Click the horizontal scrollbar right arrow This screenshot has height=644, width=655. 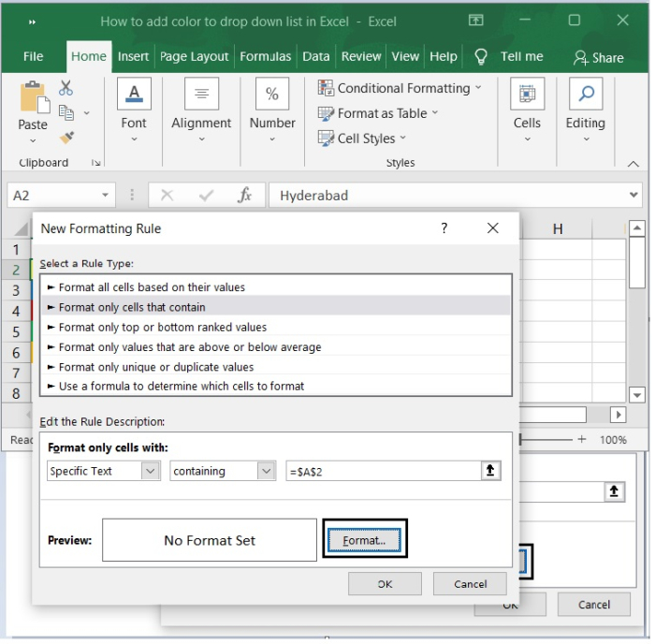click(x=619, y=415)
